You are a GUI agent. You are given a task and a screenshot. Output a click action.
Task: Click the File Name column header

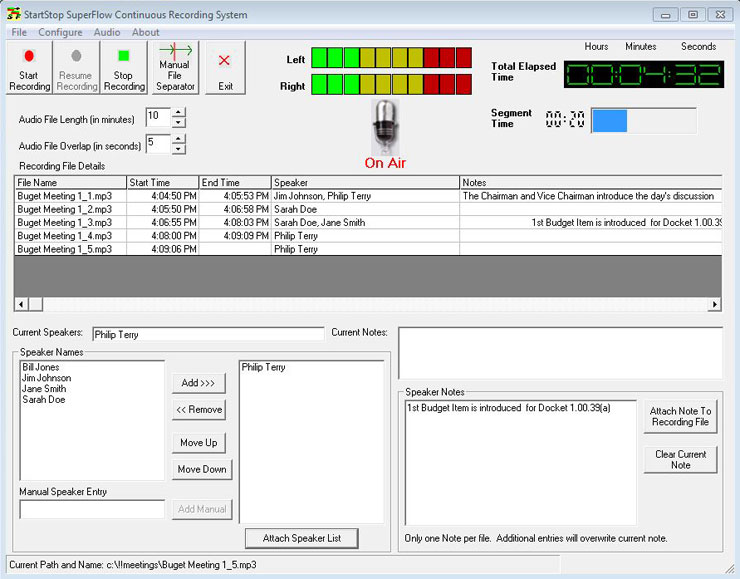71,183
